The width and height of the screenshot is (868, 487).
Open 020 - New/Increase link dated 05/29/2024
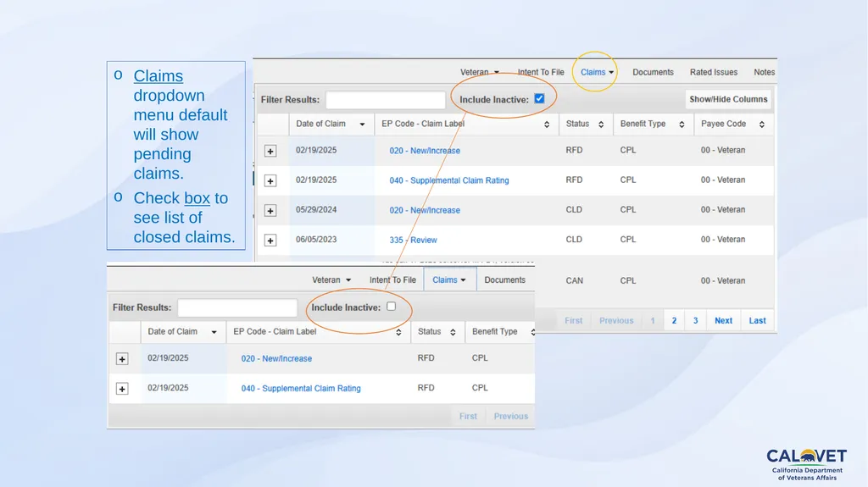[x=425, y=210]
